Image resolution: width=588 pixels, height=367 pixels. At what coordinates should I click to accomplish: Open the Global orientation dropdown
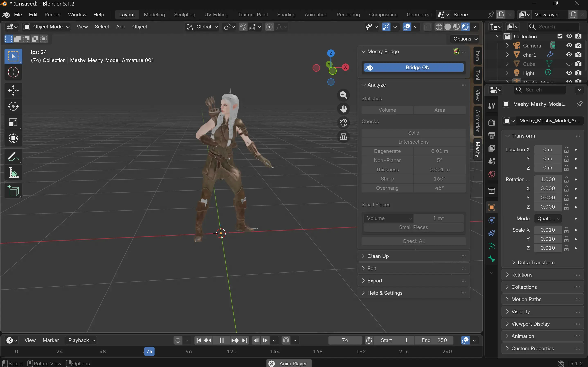202,27
